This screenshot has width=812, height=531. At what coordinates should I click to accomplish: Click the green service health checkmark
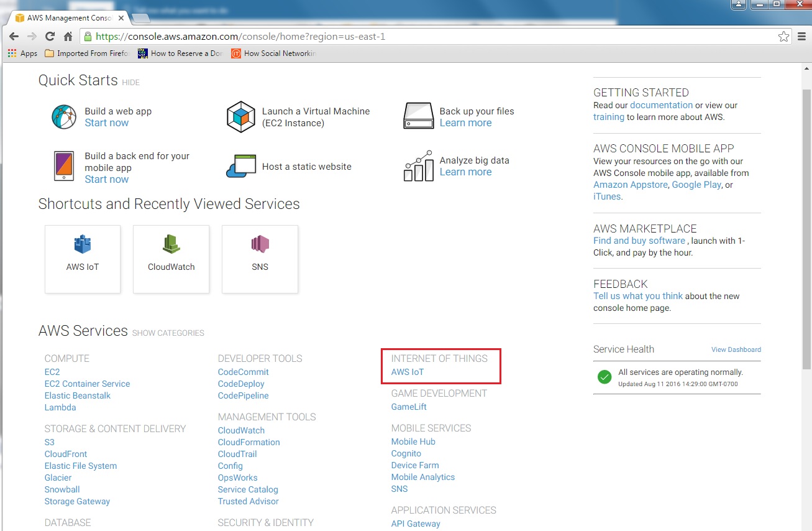pos(604,377)
